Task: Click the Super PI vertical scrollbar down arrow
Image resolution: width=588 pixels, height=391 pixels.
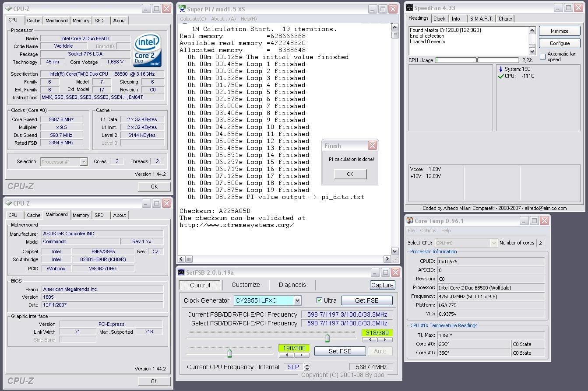Action: tap(394, 251)
